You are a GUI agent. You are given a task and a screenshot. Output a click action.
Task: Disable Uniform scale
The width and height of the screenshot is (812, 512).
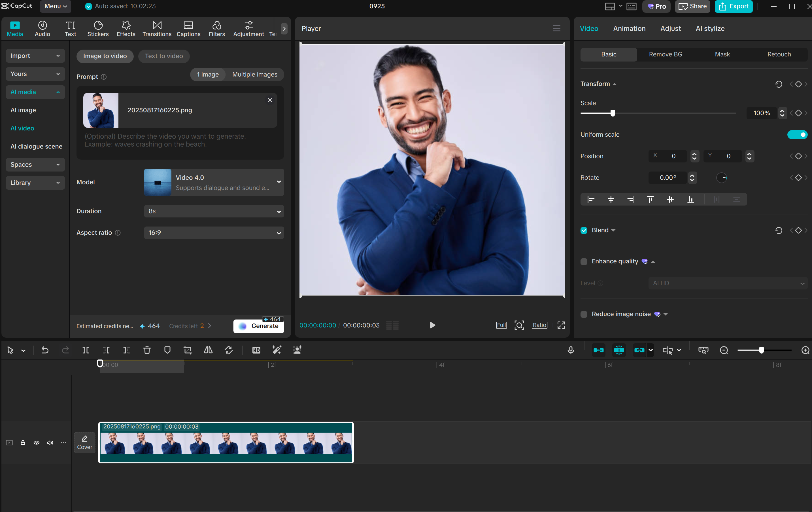click(x=798, y=134)
